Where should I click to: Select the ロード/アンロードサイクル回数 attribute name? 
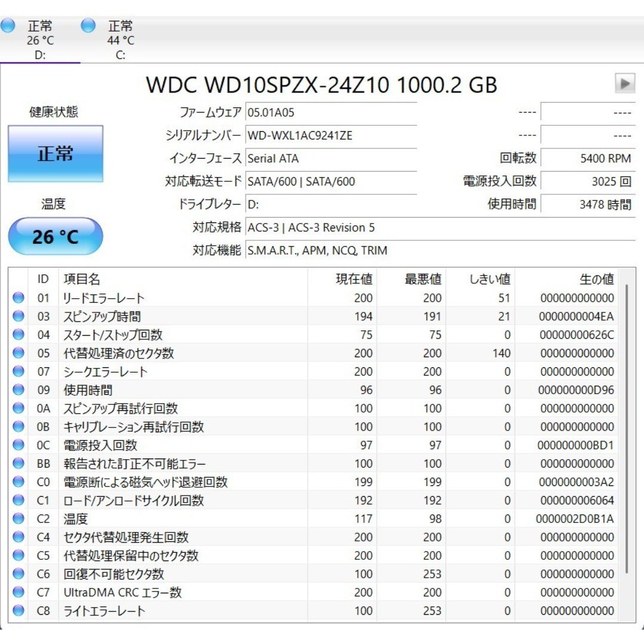point(134,500)
